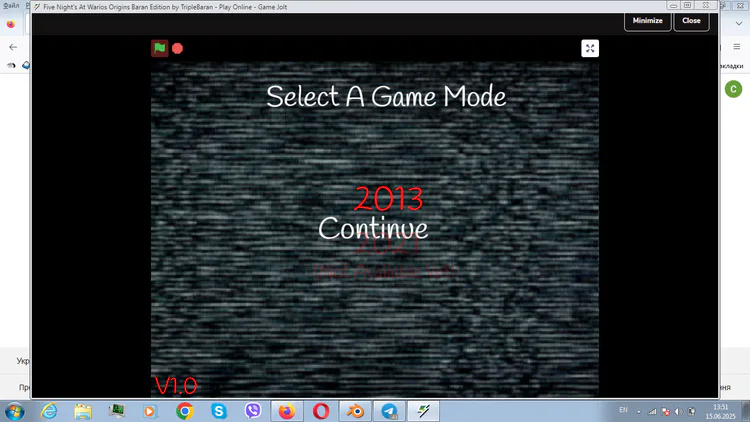Open Google Chrome from the taskbar
Image resolution: width=750 pixels, height=422 pixels.
184,411
